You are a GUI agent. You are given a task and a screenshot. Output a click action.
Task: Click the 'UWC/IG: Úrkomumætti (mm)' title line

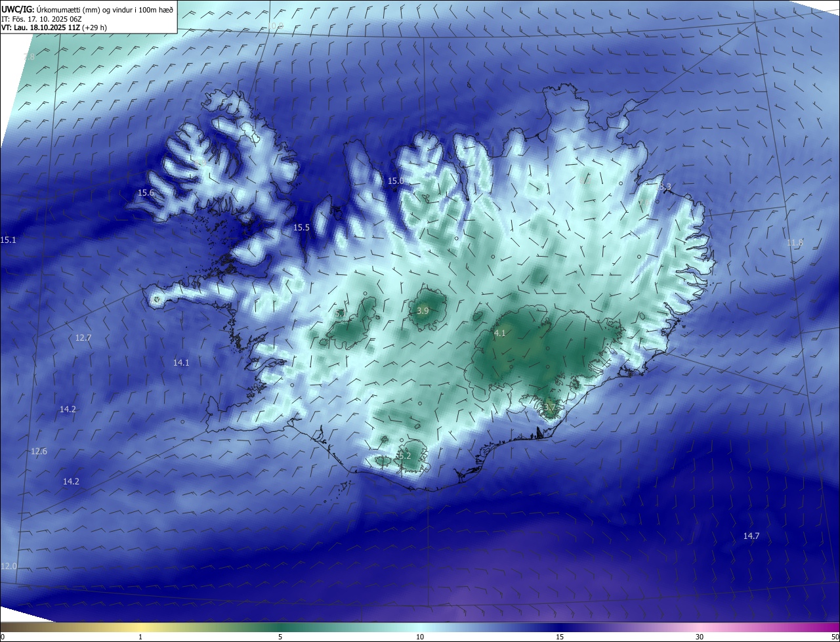pyautogui.click(x=87, y=10)
